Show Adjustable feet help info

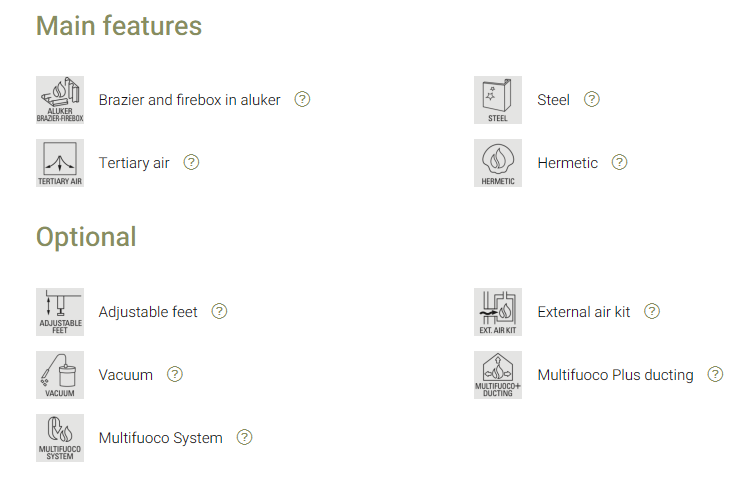pos(220,311)
